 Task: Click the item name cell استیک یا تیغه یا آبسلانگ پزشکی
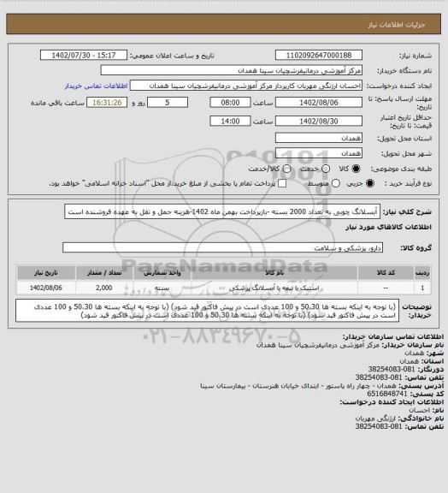pos(274,288)
